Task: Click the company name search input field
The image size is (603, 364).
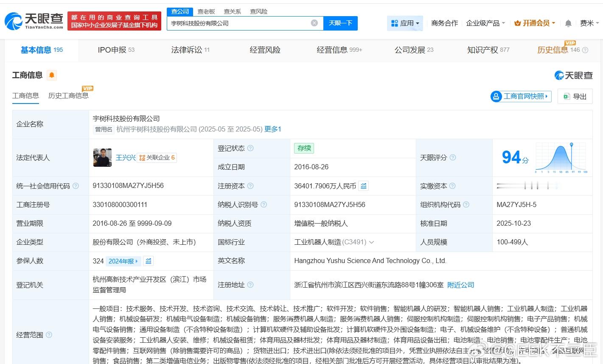Action: tap(240, 23)
